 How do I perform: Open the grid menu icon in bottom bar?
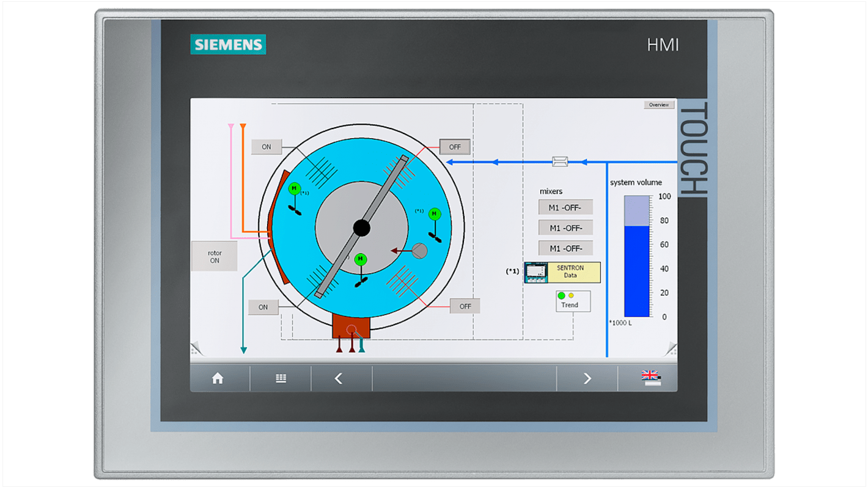(x=281, y=379)
